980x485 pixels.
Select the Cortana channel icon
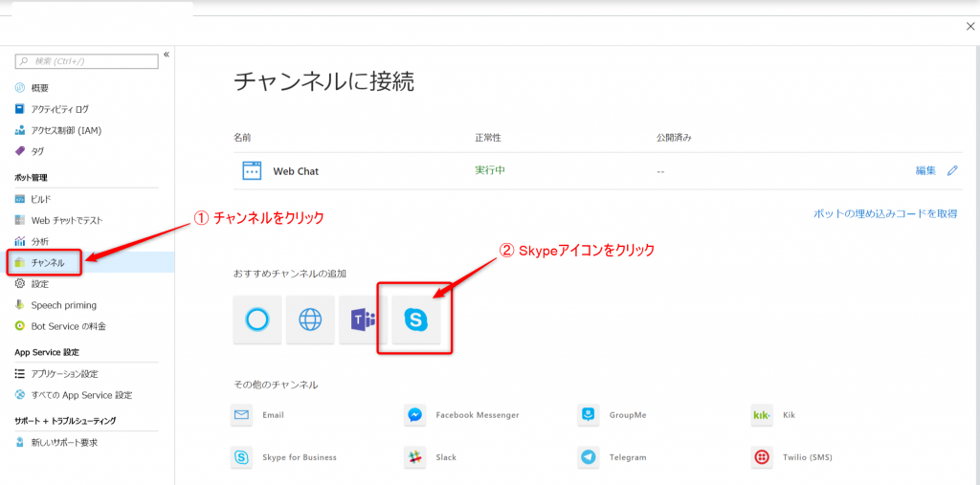[x=257, y=320]
